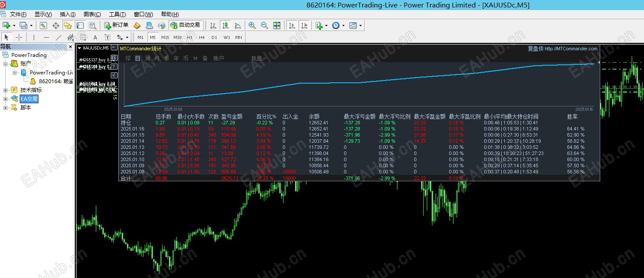Switch MTCommander statistics to the 账户 tab
The width and height of the screenshot is (644, 278).
point(218,58)
